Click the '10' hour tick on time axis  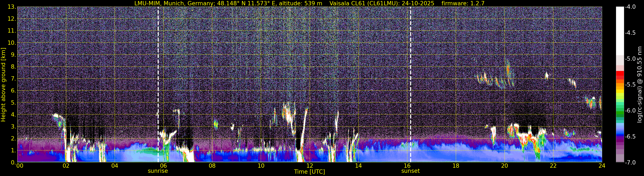point(261,166)
